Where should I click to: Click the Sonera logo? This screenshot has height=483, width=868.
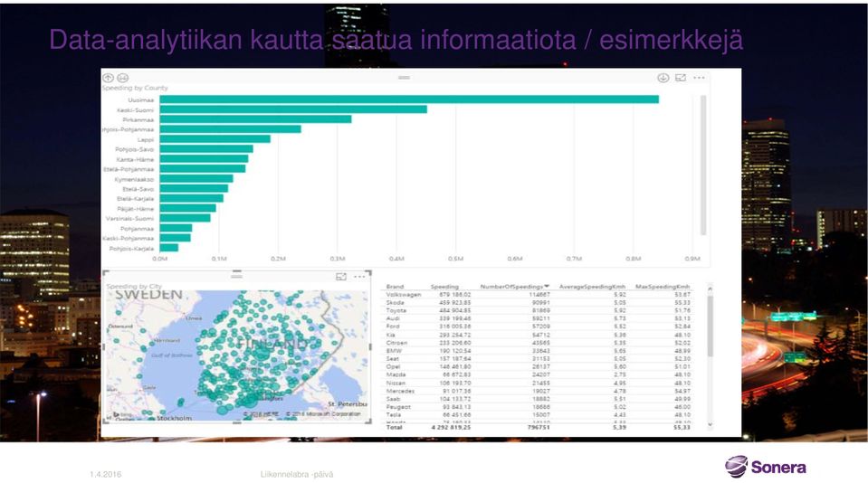766,467
